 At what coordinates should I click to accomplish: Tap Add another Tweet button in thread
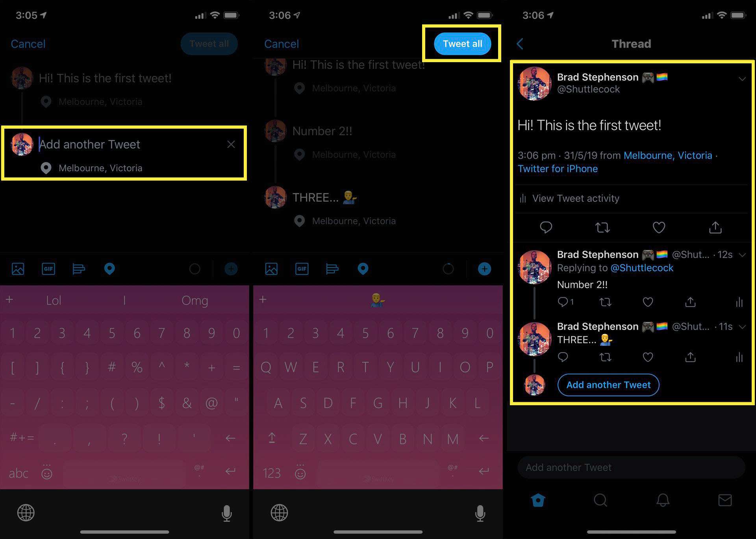point(609,385)
